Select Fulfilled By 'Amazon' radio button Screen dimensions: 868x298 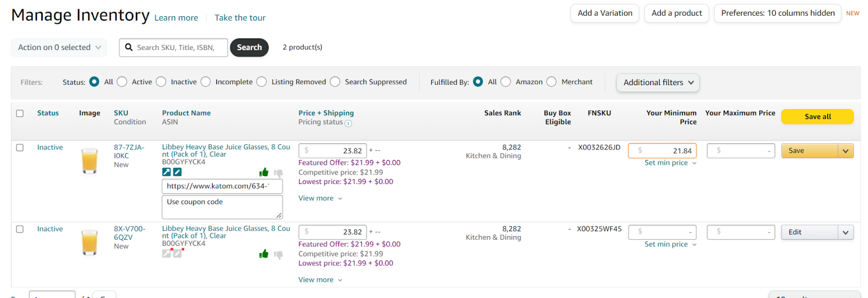click(x=506, y=81)
